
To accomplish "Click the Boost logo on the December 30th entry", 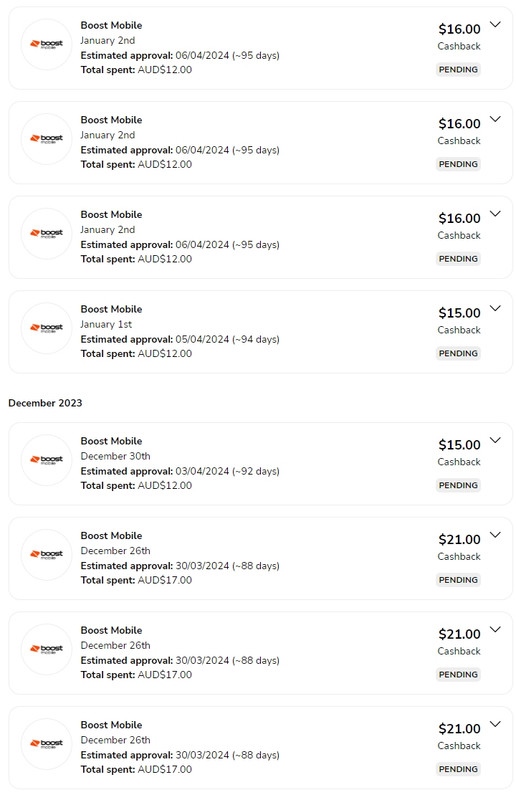I will point(46,460).
